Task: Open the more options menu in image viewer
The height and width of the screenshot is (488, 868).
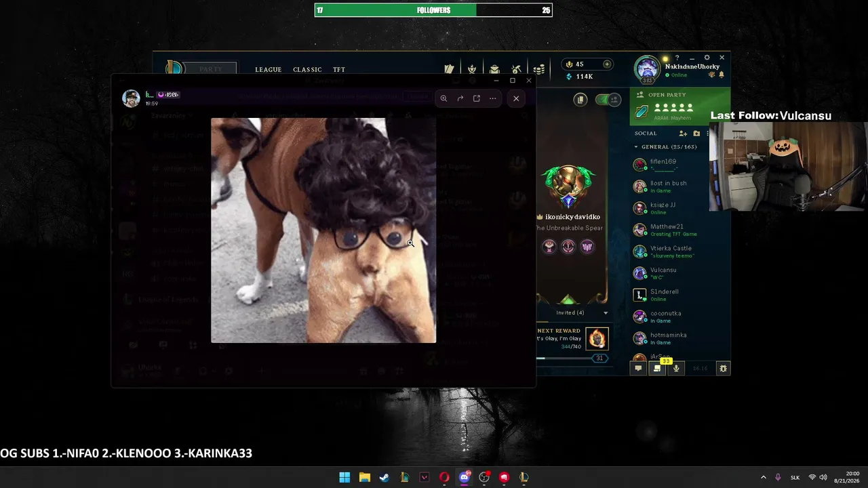Action: (492, 98)
